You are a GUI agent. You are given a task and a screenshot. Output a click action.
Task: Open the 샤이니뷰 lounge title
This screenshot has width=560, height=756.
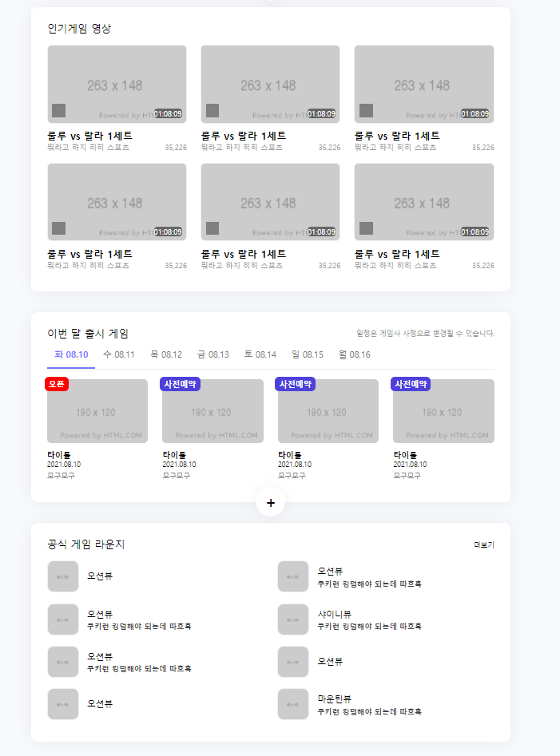coord(334,614)
